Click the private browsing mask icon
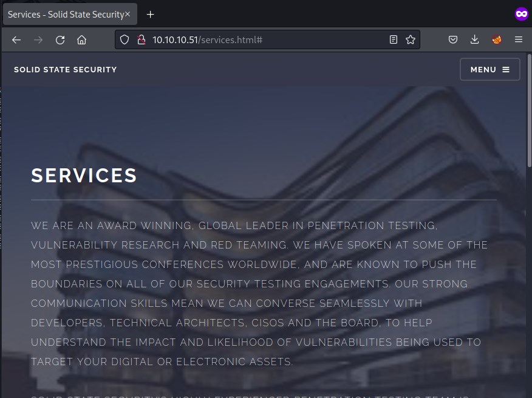 pyautogui.click(x=520, y=14)
